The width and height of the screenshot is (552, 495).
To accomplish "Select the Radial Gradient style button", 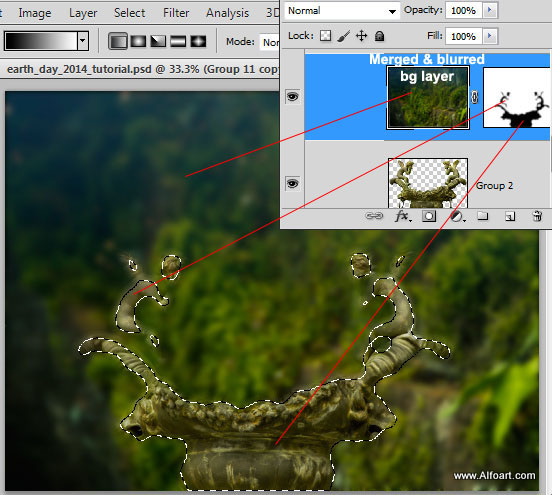I will click(x=138, y=42).
